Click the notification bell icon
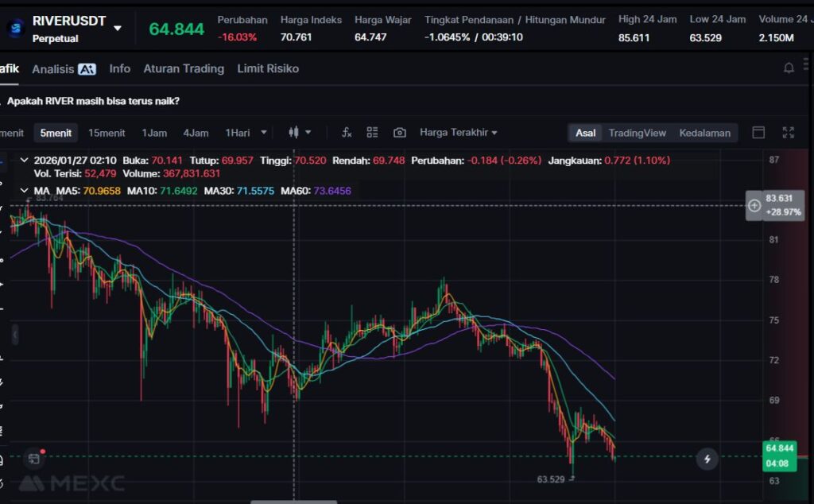The image size is (814, 504). tap(789, 68)
